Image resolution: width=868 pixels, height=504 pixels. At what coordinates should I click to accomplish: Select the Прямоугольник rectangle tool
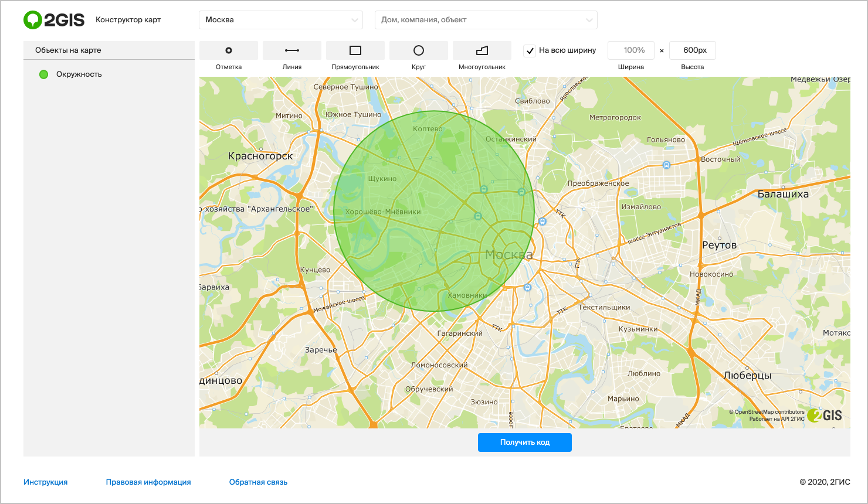point(355,50)
